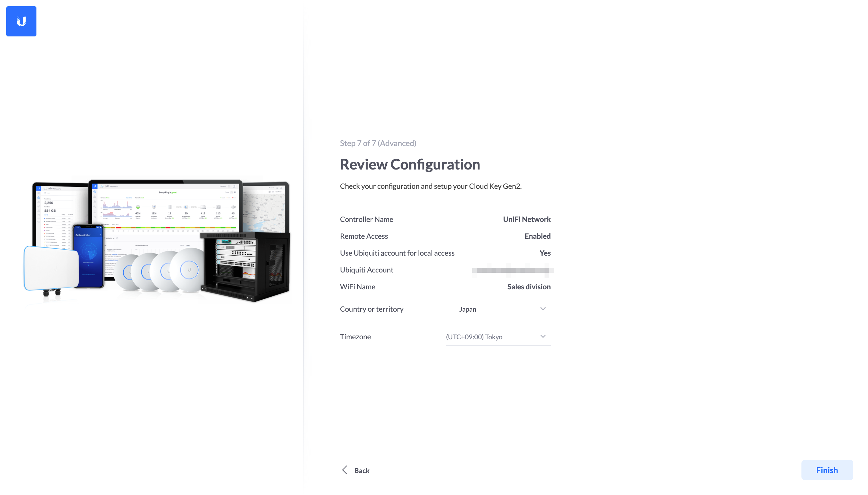Expand the Timezone chevron arrow
This screenshot has height=495, width=868.
(543, 337)
